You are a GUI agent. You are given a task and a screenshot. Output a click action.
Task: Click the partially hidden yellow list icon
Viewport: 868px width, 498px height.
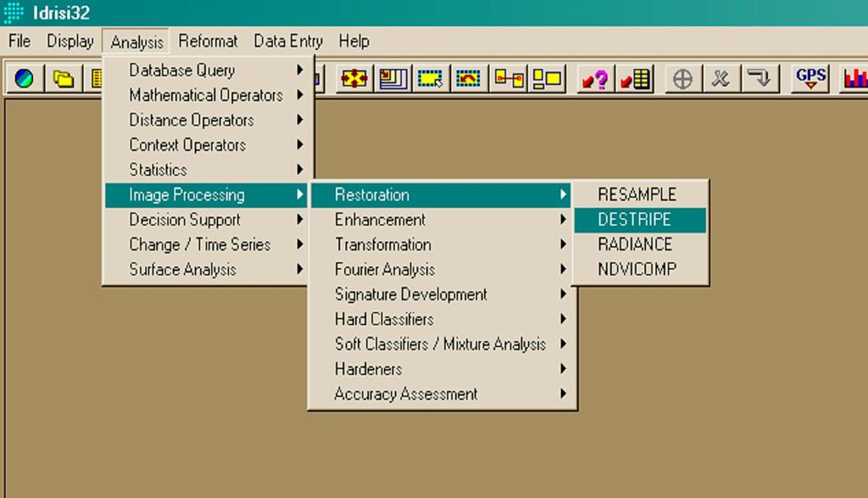95,79
